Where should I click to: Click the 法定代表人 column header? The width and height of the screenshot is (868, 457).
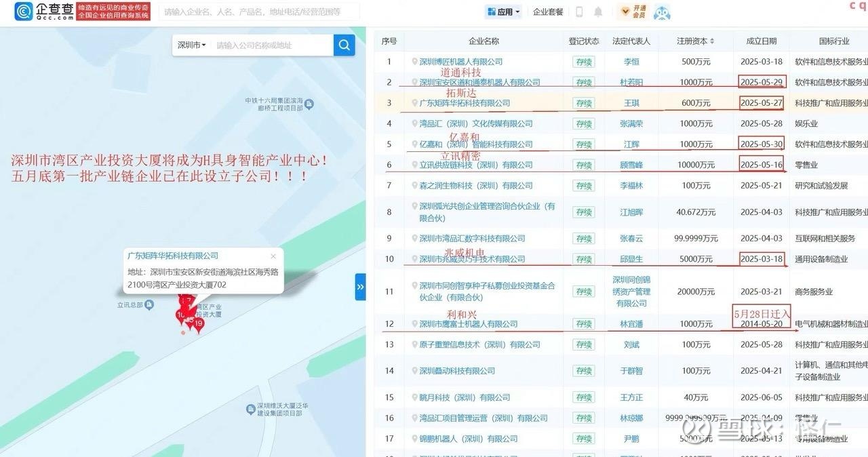[631, 41]
